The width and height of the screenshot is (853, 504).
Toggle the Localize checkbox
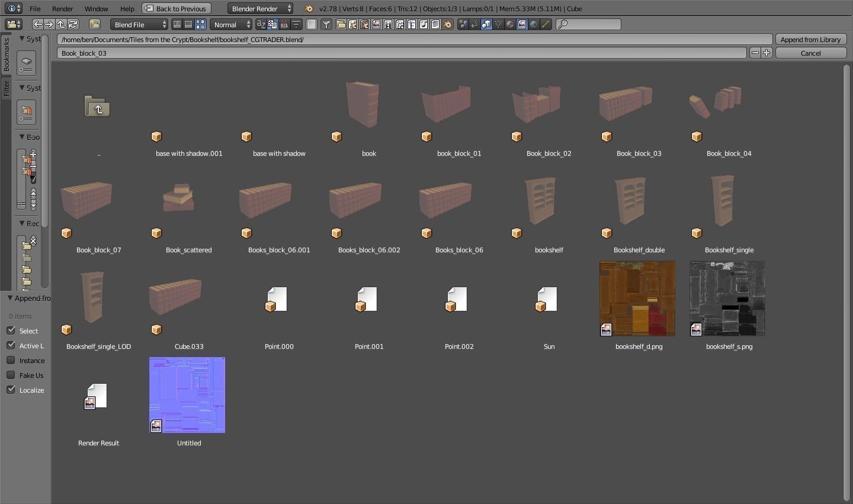pos(11,390)
